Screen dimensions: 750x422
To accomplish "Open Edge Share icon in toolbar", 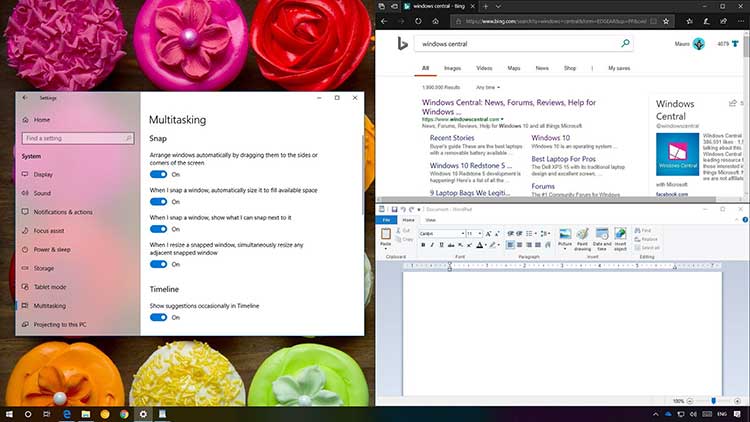I will [x=724, y=21].
